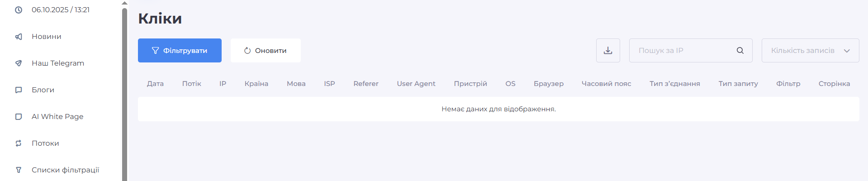
Task: Click the Дата column header
Action: 155,84
